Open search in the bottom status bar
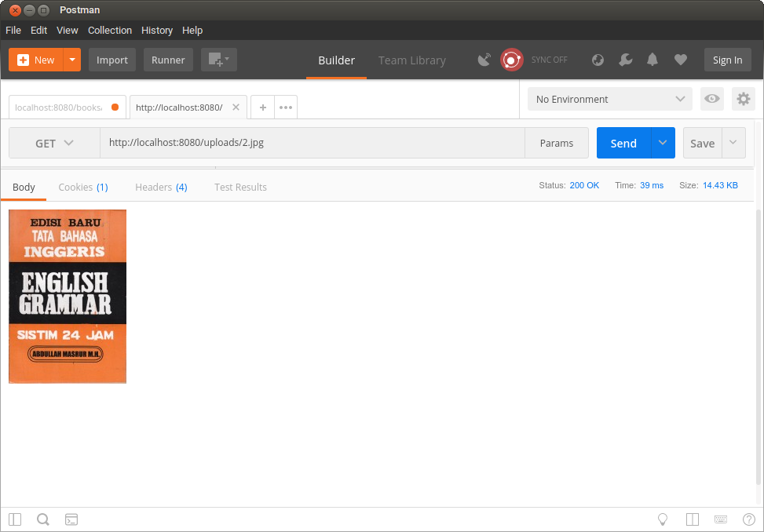Image resolution: width=764 pixels, height=532 pixels. coord(43,519)
